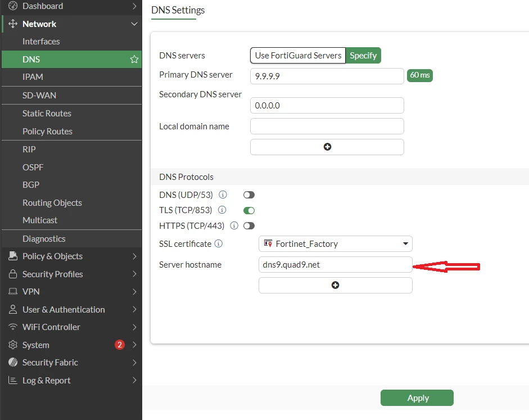Disable the TLS (TCP/853) toggle
This screenshot has width=529, height=420.
coord(249,210)
